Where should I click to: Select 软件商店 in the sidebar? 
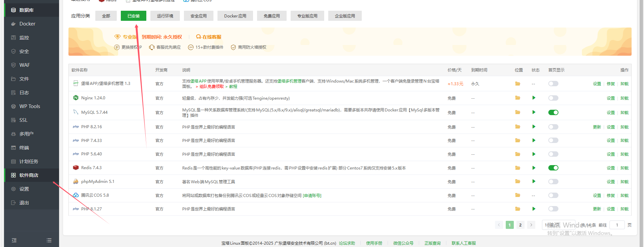click(x=32, y=175)
